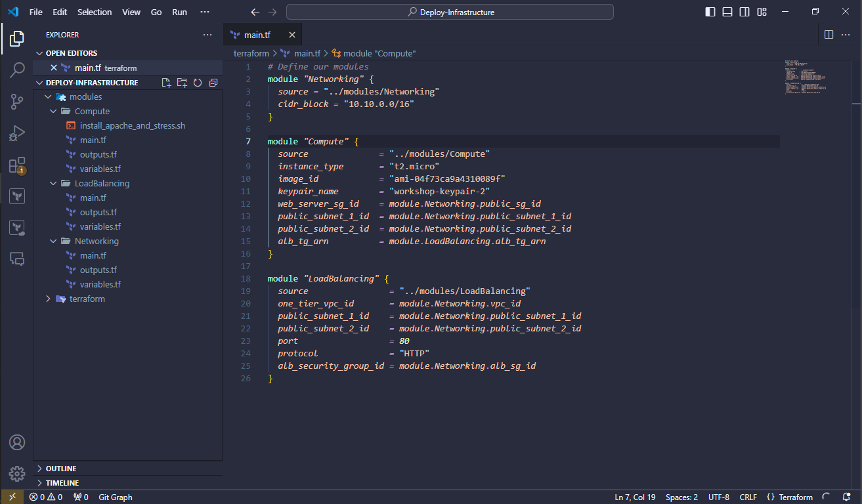This screenshot has width=862, height=504.
Task: Close main.tf in Open Editors list
Action: pos(54,68)
